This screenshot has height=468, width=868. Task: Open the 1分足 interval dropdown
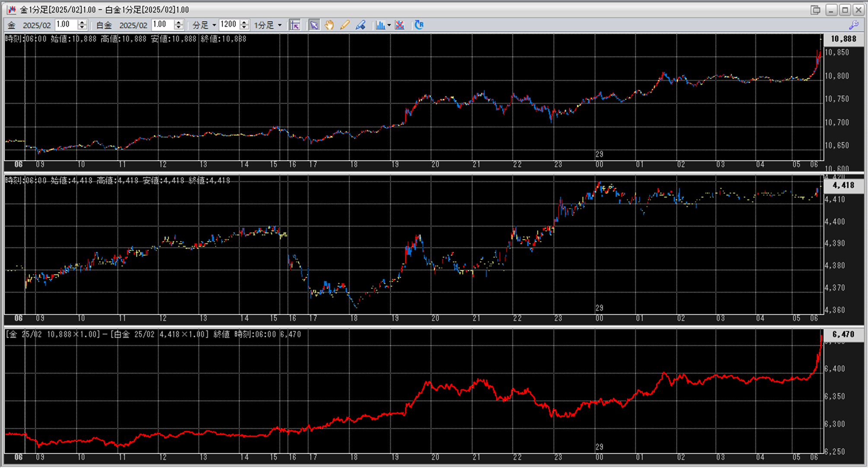pyautogui.click(x=280, y=25)
